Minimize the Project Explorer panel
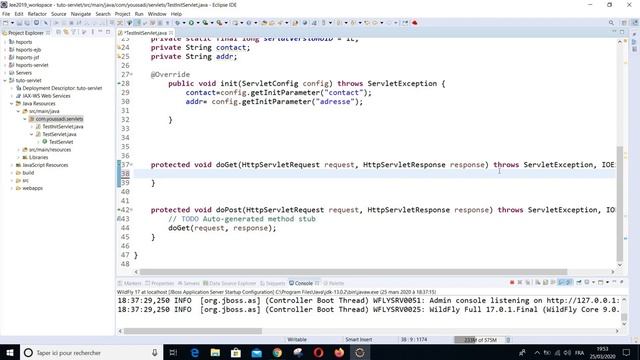Screen dimensions: 640x360 coord(100,32)
